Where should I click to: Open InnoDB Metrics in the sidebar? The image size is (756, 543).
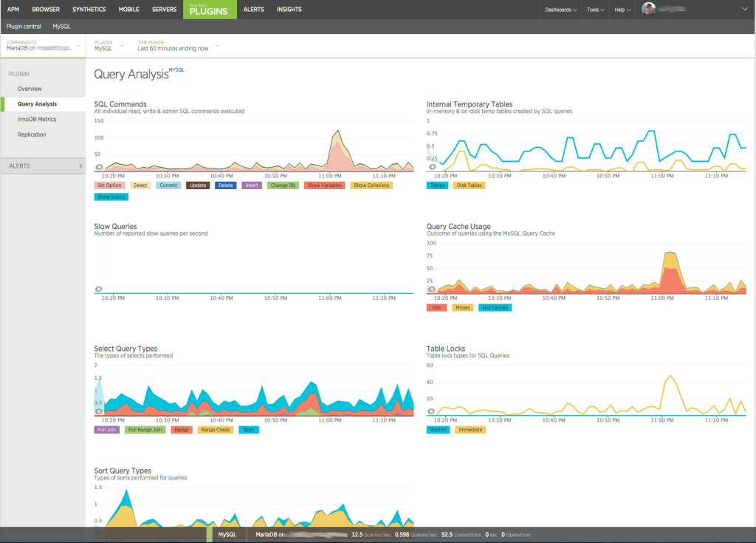(x=37, y=119)
